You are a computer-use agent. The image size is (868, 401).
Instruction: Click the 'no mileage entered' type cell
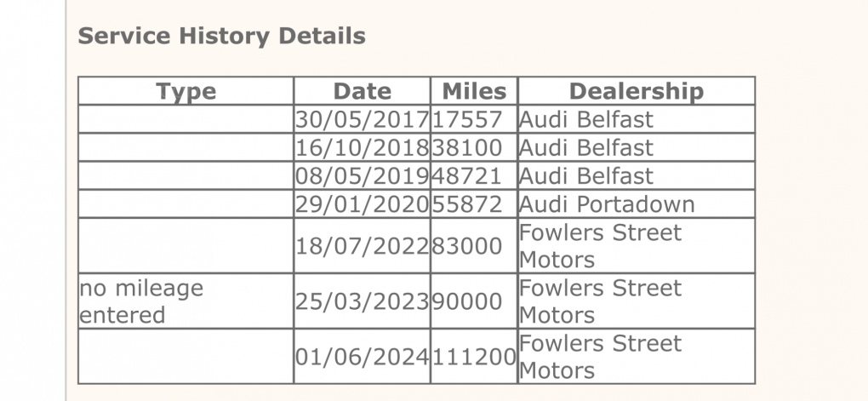(141, 301)
